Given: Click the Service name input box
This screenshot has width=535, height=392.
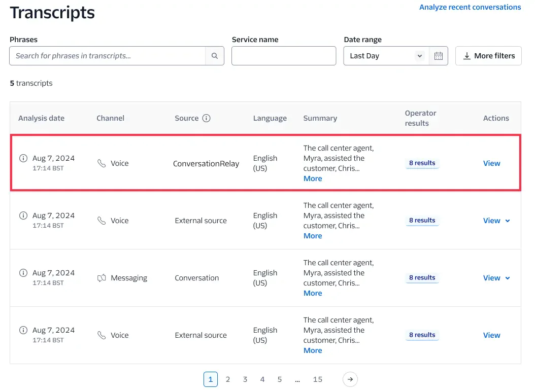Looking at the screenshot, I should (284, 56).
